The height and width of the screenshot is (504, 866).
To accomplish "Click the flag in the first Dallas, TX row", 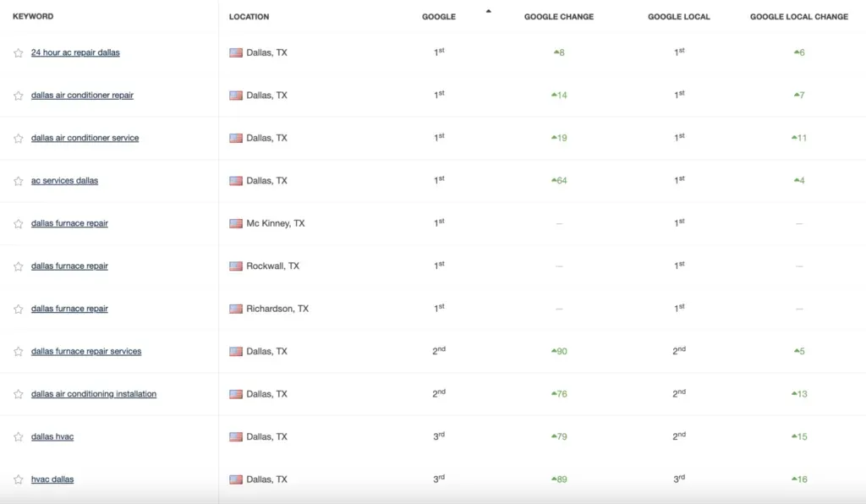I will (236, 52).
